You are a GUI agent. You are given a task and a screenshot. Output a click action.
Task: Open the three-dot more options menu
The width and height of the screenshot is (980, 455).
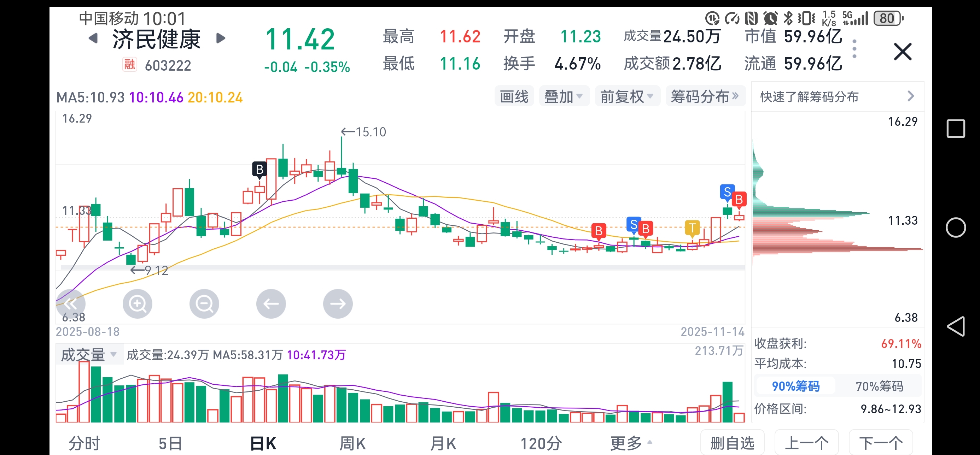(854, 49)
